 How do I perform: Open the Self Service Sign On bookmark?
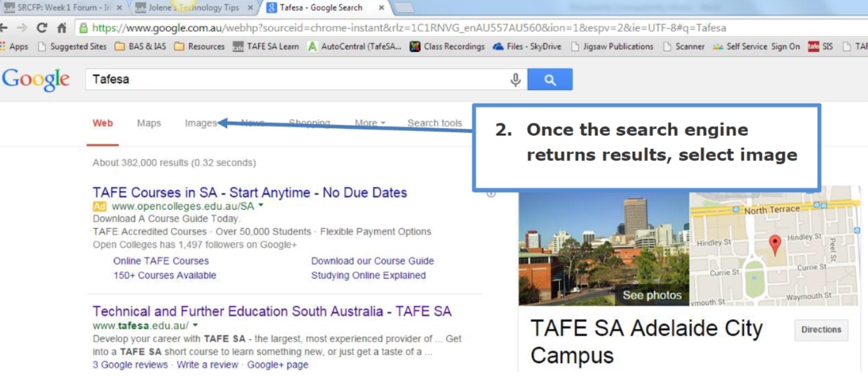756,46
